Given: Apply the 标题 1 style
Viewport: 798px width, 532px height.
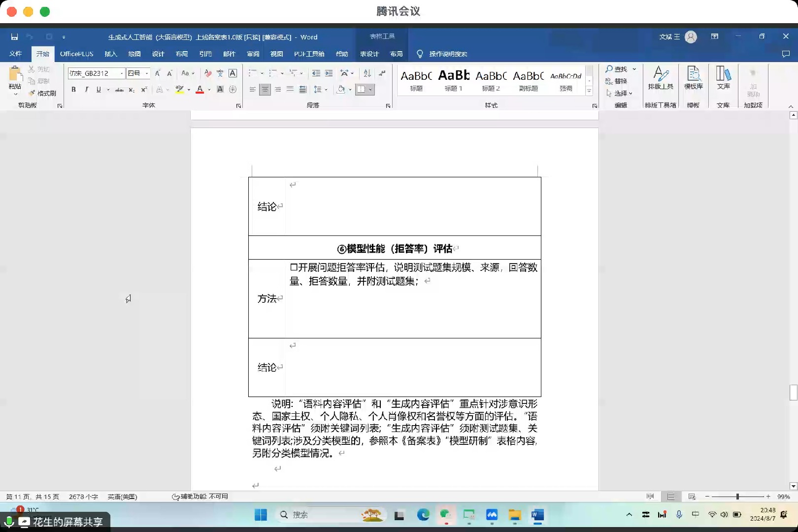Looking at the screenshot, I should pyautogui.click(x=454, y=80).
